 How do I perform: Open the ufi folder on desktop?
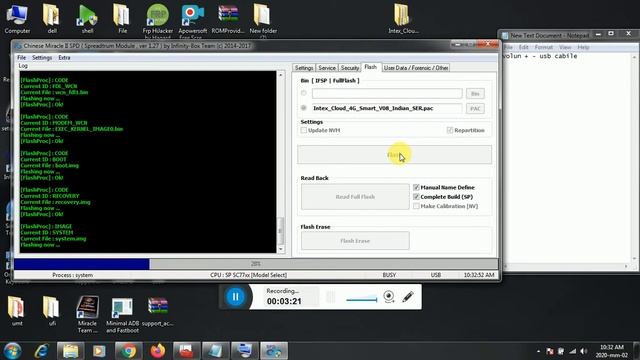(52, 310)
